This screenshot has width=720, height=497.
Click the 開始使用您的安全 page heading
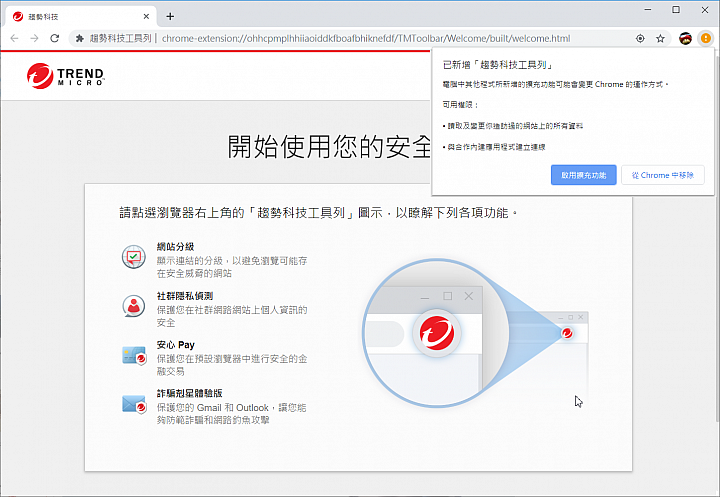[329, 147]
